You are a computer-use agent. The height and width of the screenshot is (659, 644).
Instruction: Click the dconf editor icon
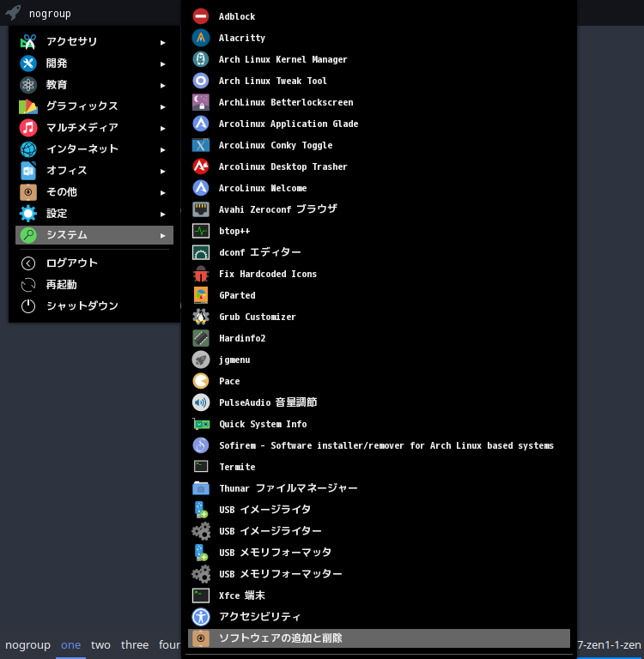[x=201, y=252]
